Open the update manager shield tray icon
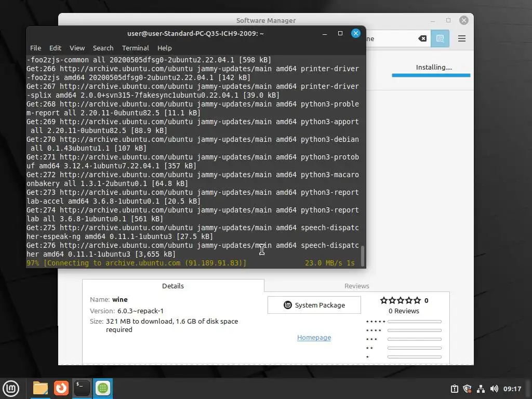The image size is (532, 399). 467,389
